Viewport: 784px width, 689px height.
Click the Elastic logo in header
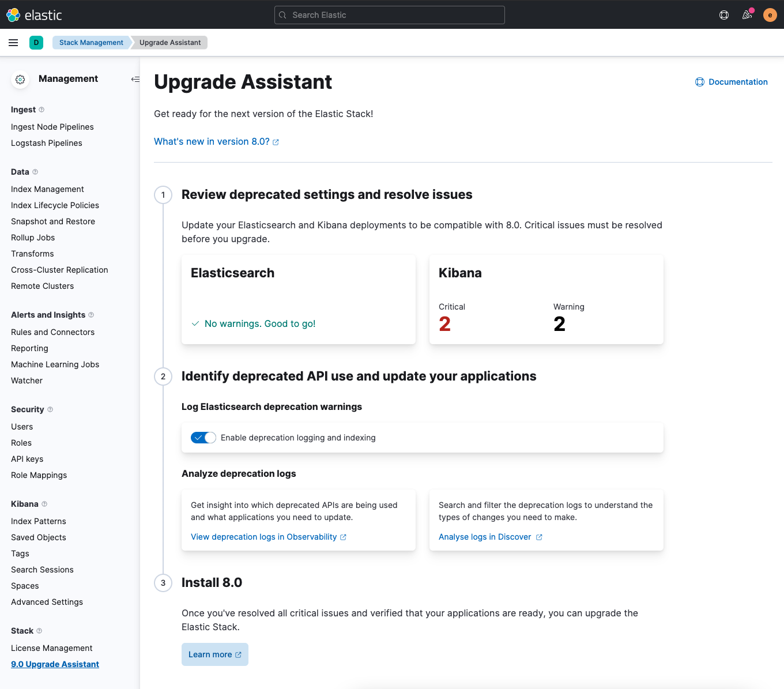[x=34, y=15]
